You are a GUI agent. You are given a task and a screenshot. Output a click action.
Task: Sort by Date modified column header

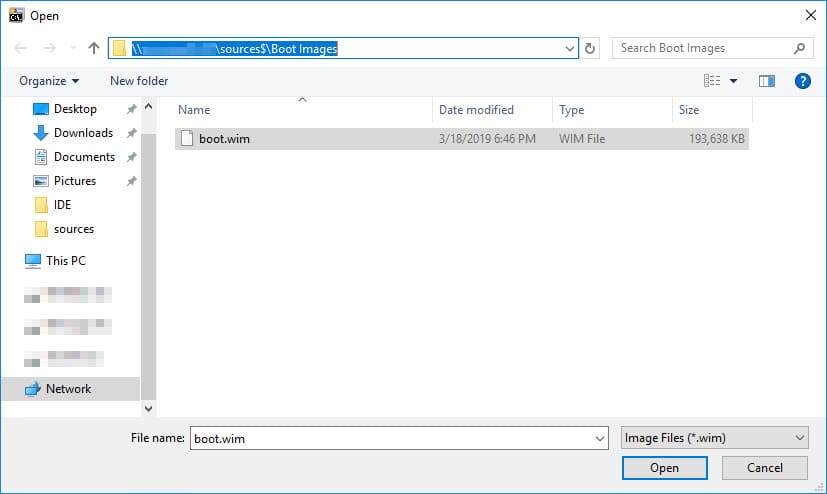(x=476, y=110)
